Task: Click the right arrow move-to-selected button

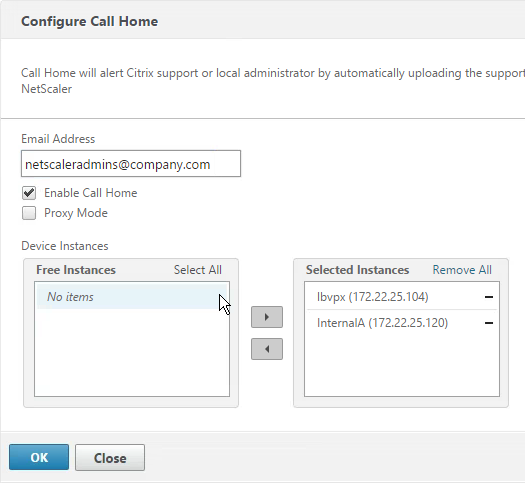Action: coord(267,317)
